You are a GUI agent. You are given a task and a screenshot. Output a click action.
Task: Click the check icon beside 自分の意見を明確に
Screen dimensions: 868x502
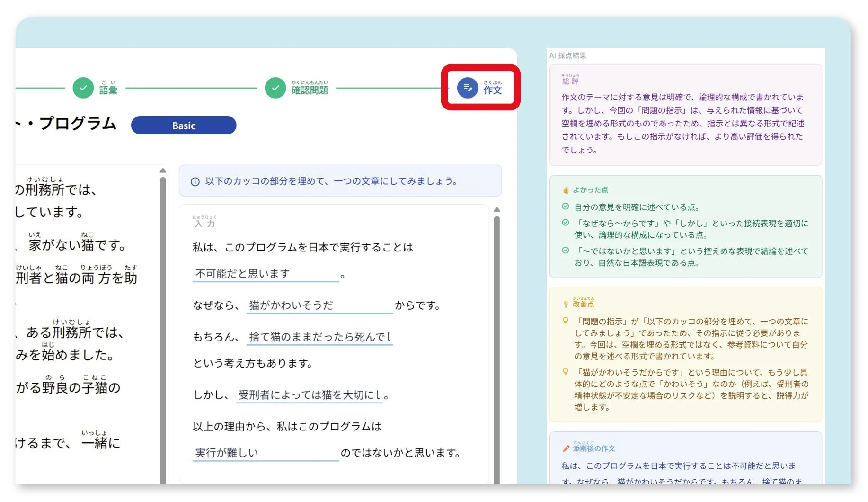click(x=565, y=206)
